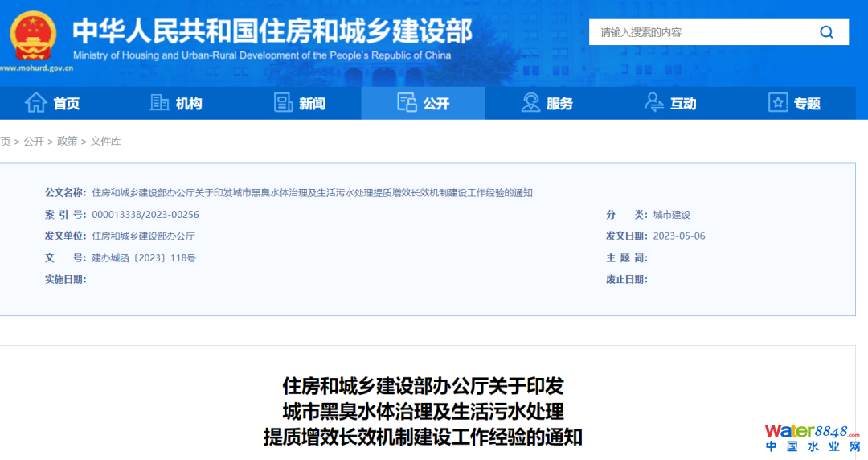Open the 新闻 navigation tab
Viewport: 868px width, 460px height.
tap(312, 104)
